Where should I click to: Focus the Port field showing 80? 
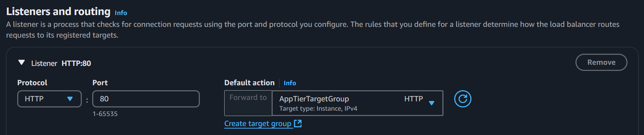pyautogui.click(x=146, y=99)
